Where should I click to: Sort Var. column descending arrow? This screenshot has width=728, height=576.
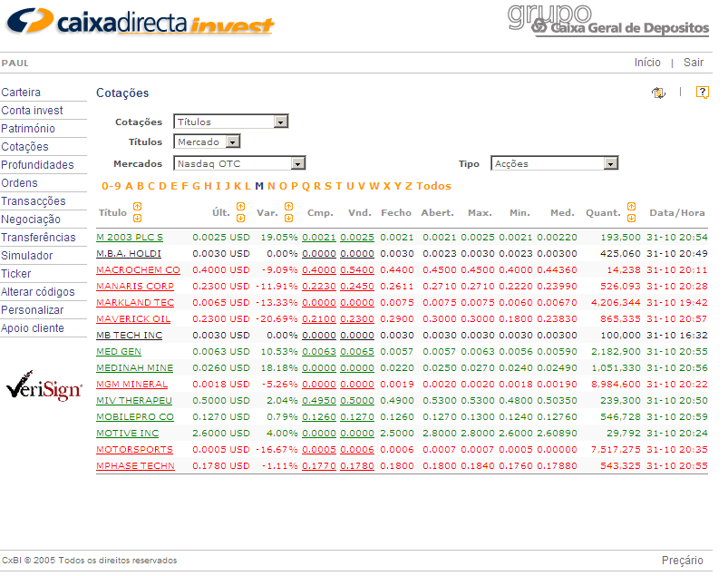pyautogui.click(x=289, y=219)
